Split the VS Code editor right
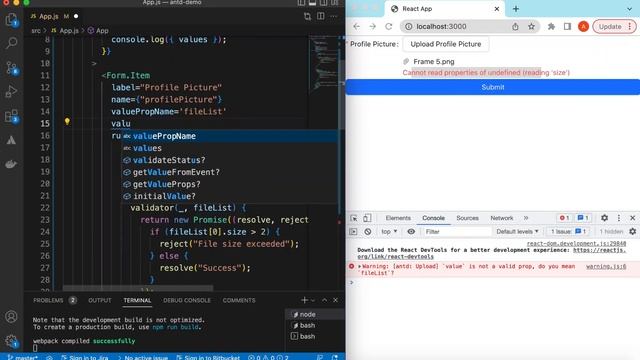640x360 pixels. coord(321,16)
